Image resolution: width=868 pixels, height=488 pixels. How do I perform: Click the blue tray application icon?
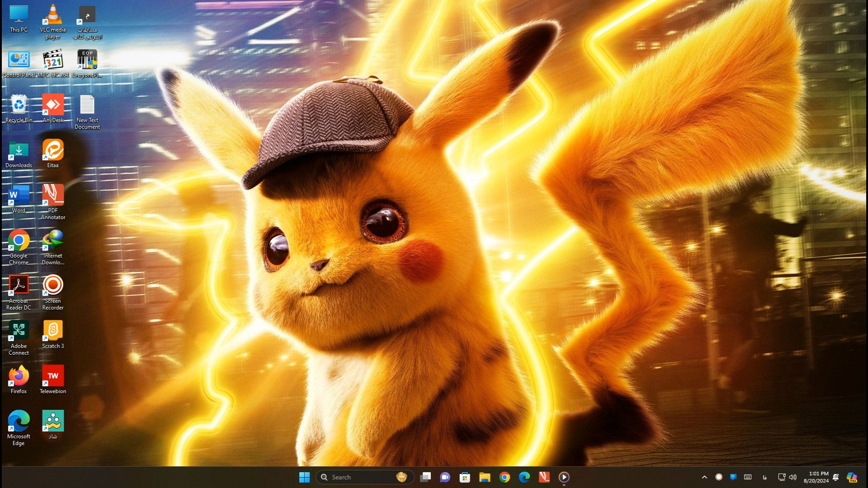click(x=733, y=477)
